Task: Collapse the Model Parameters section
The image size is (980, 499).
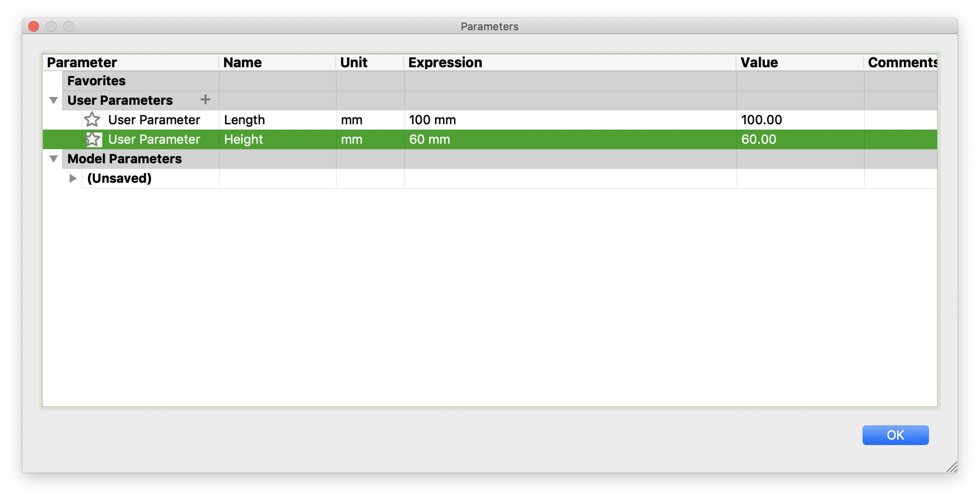Action: click(x=54, y=158)
